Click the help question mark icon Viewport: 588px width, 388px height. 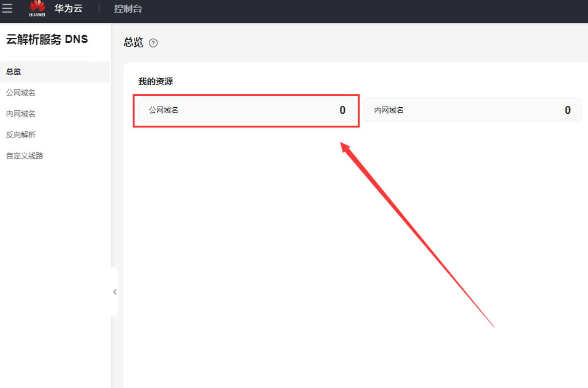pos(153,43)
